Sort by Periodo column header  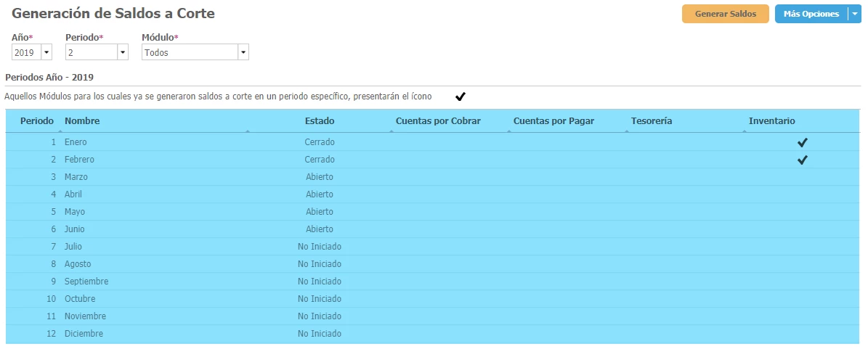click(x=36, y=121)
